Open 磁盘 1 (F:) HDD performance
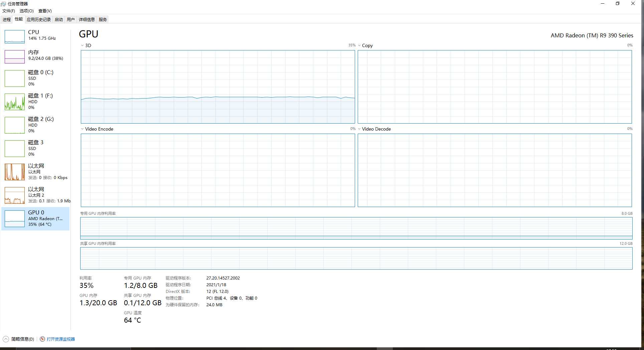This screenshot has height=350, width=644. click(x=35, y=102)
